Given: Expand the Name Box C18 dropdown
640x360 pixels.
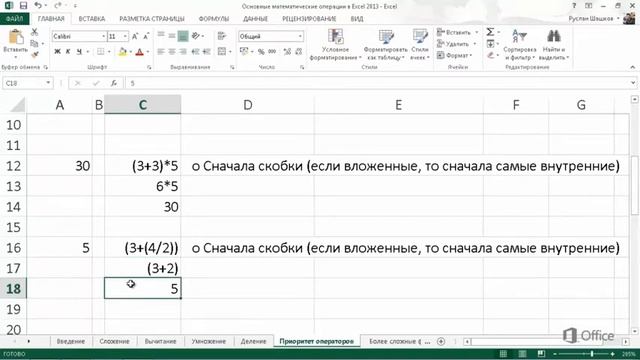Looking at the screenshot, I should click(48, 83).
